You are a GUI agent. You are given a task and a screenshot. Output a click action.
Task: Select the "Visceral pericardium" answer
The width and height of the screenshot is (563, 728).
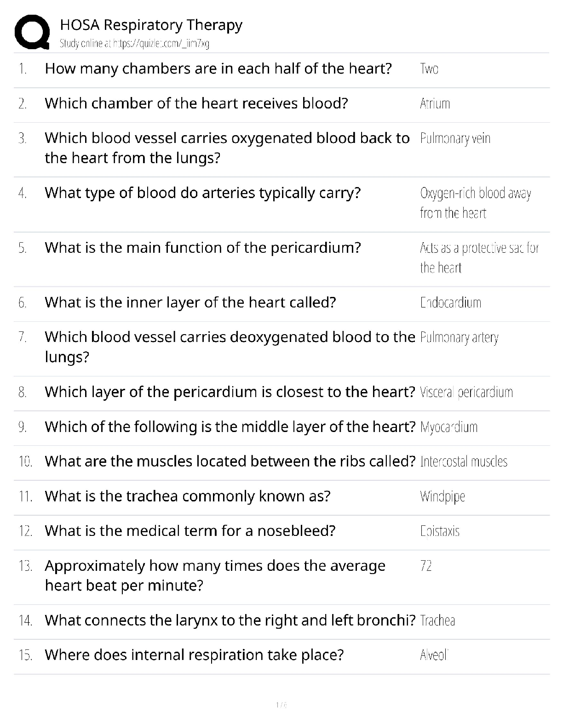[x=466, y=392]
